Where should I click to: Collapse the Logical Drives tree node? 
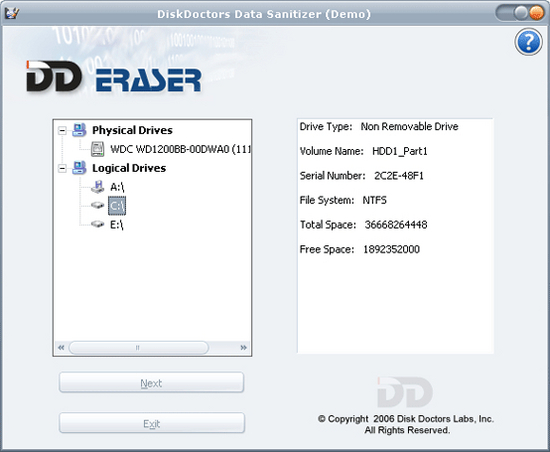coord(62,169)
